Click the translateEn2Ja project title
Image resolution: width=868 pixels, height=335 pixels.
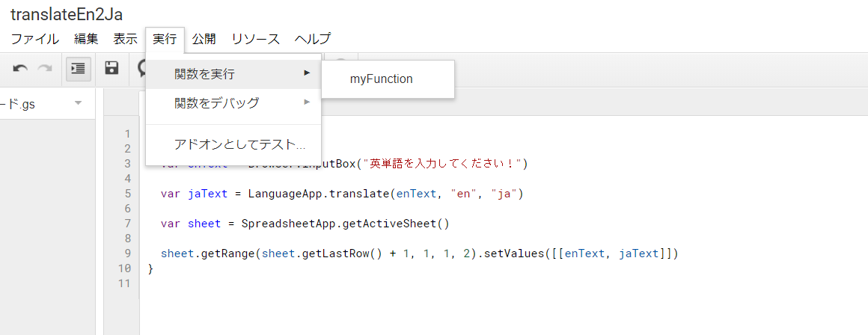(x=67, y=14)
